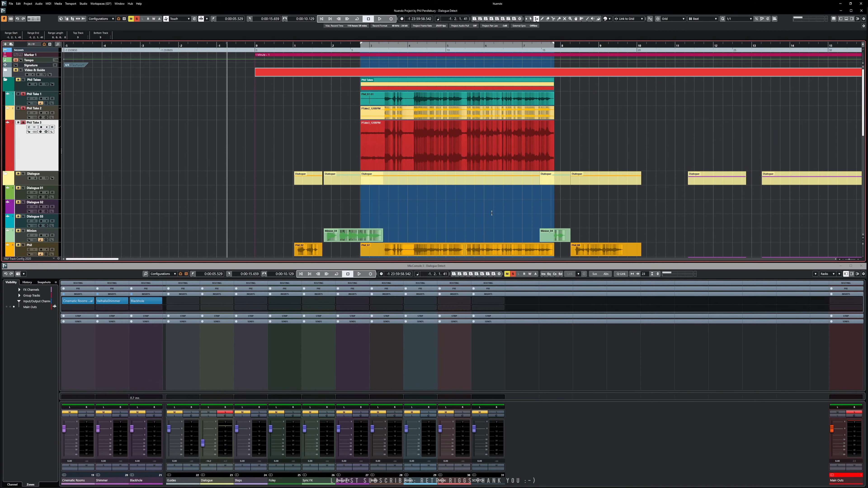Toggle global Mute M in project toolbar
Image resolution: width=868 pixels, height=488 pixels.
coord(131,19)
